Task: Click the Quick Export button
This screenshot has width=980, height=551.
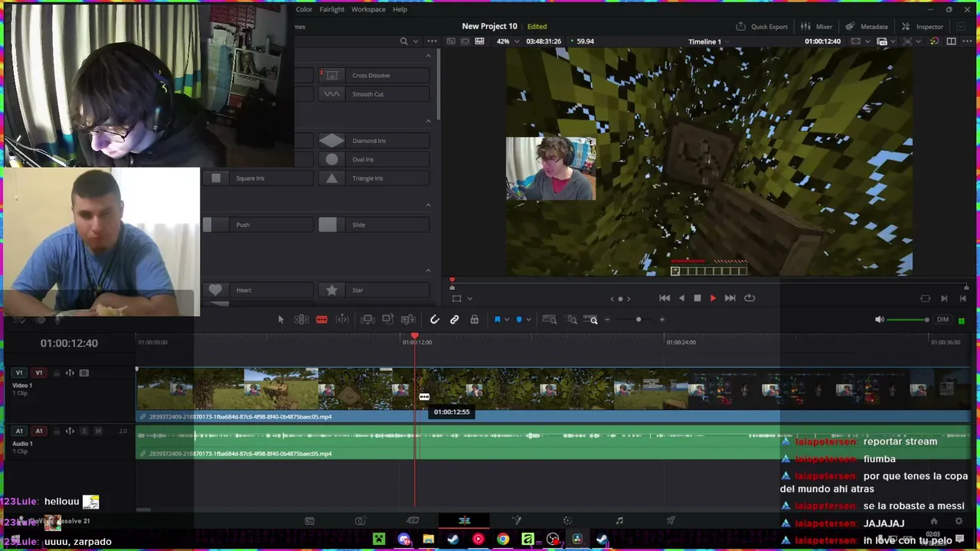Action: 762,27
